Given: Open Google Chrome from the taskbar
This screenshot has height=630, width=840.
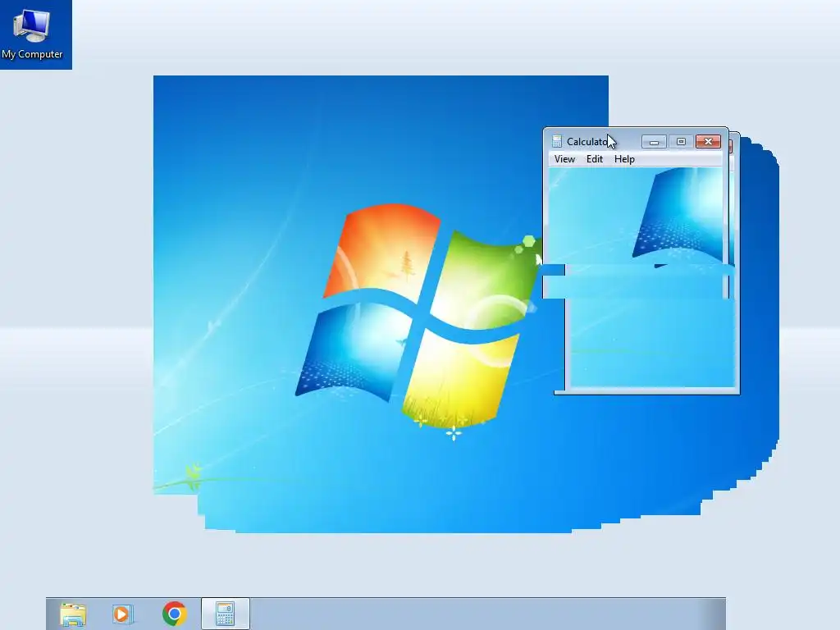Looking at the screenshot, I should 174,614.
